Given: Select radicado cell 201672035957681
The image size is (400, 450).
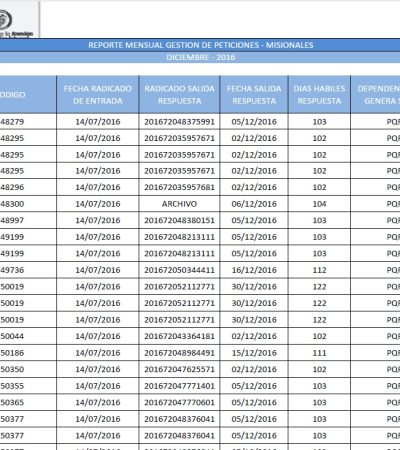Looking at the screenshot, I should pyautogui.click(x=179, y=187).
